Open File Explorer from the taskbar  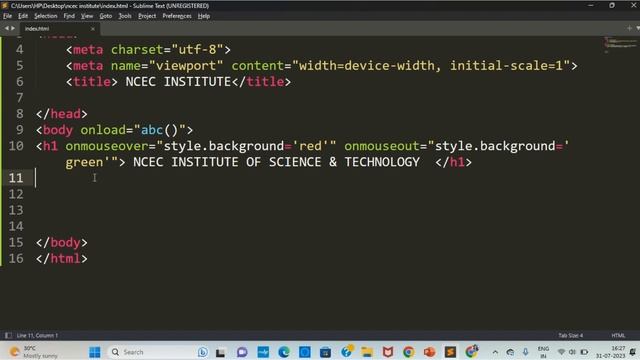pyautogui.click(x=367, y=352)
